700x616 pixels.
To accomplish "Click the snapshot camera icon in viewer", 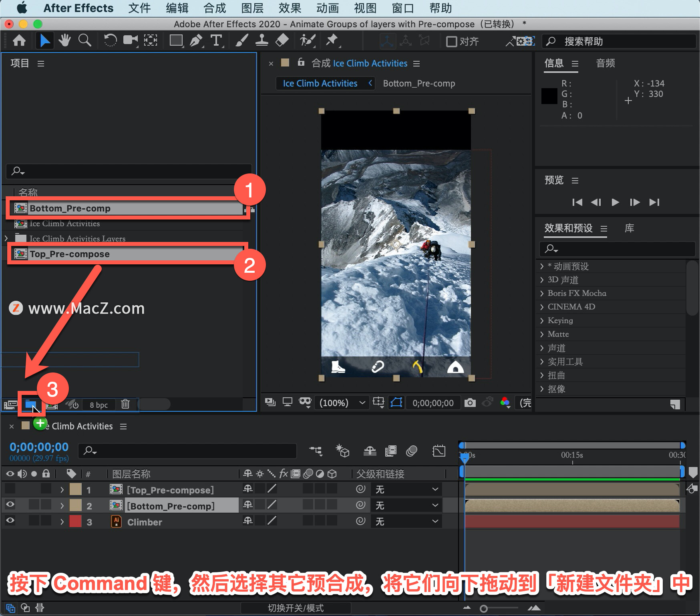I will click(470, 403).
